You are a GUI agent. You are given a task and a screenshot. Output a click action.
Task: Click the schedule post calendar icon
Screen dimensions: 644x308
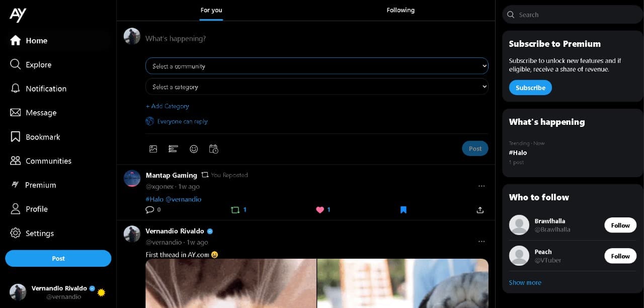coord(214,149)
